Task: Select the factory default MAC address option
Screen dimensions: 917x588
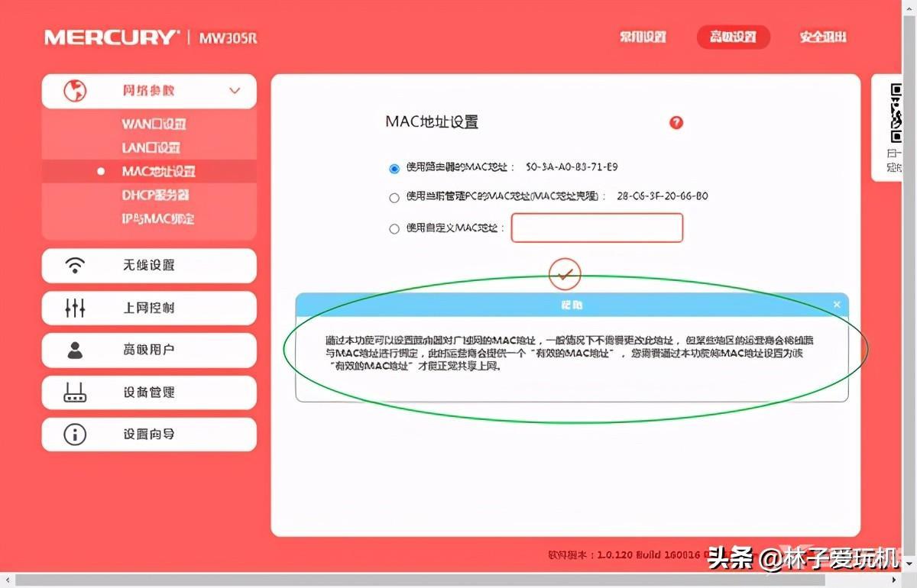Action: 394,168
